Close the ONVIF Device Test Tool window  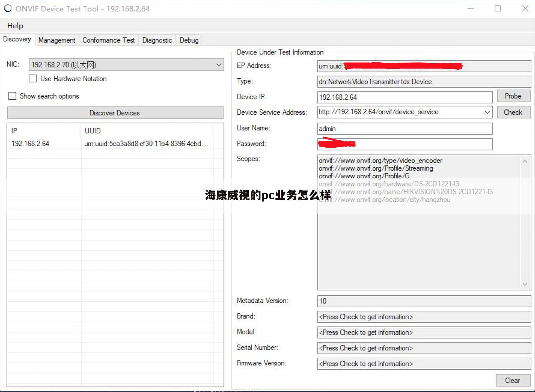[x=525, y=9]
